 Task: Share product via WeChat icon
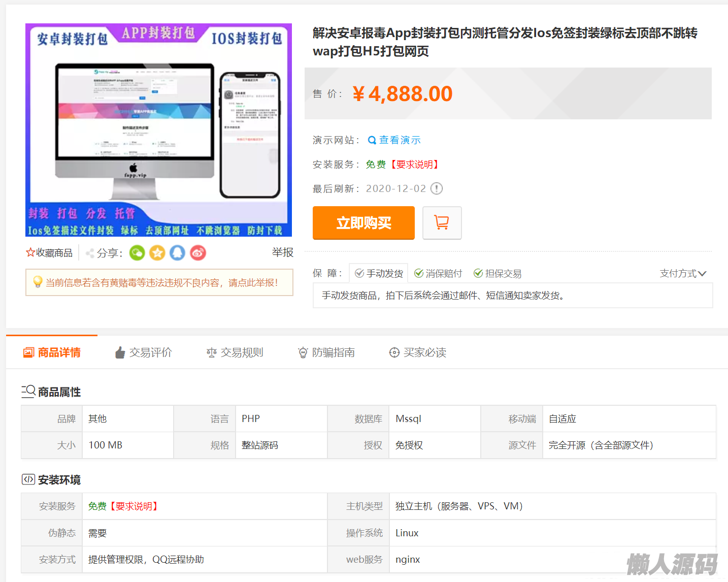point(137,253)
